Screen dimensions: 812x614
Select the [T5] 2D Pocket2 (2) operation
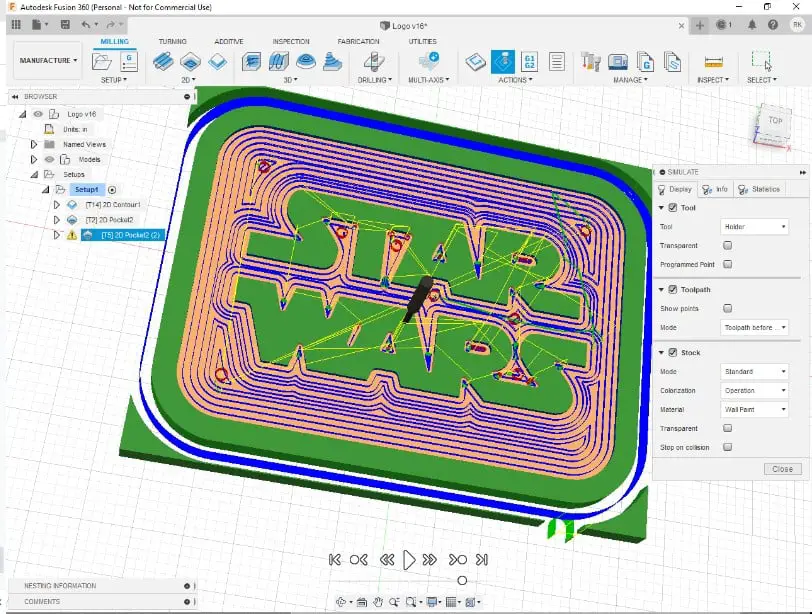point(123,235)
